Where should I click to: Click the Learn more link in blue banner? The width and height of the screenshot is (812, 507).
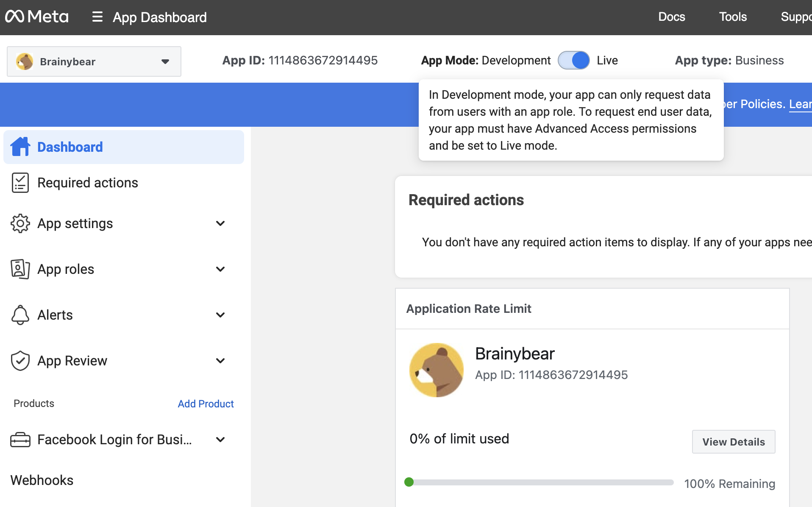pyautogui.click(x=800, y=104)
